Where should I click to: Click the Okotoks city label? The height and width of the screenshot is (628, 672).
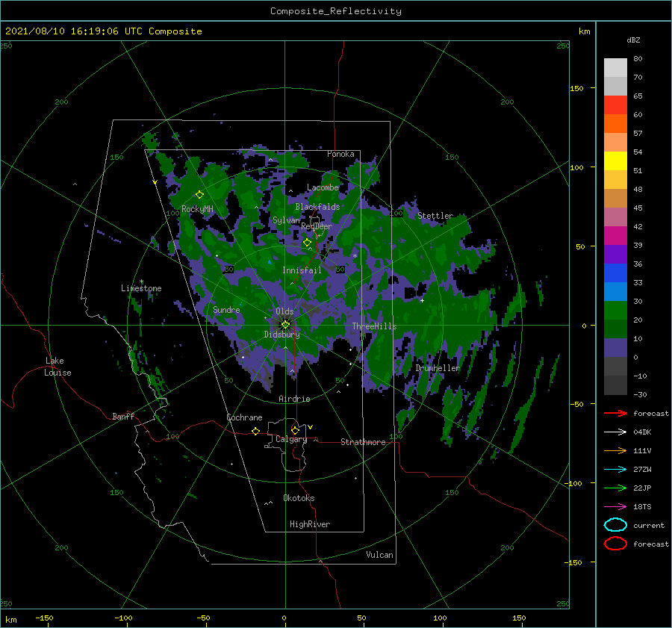pyautogui.click(x=299, y=497)
